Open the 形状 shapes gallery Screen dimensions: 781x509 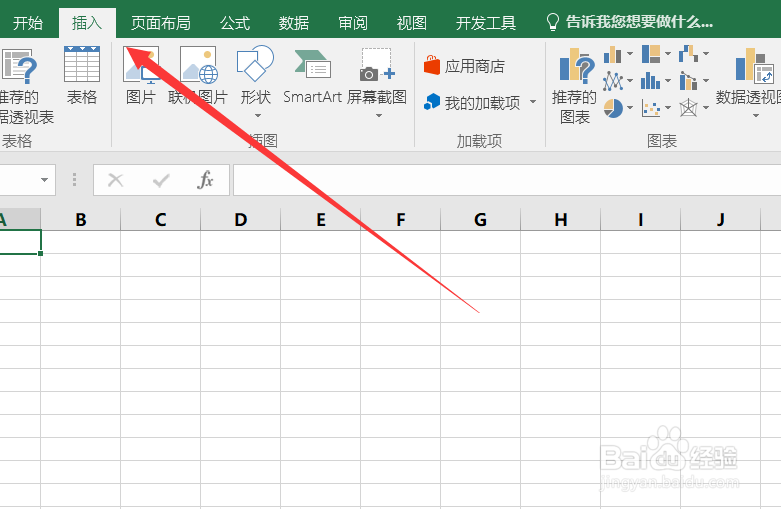(256, 82)
